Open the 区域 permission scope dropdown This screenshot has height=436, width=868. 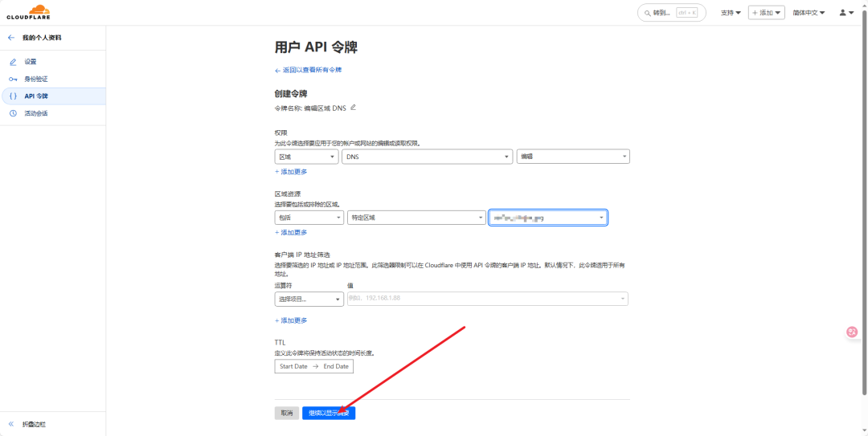tap(306, 157)
